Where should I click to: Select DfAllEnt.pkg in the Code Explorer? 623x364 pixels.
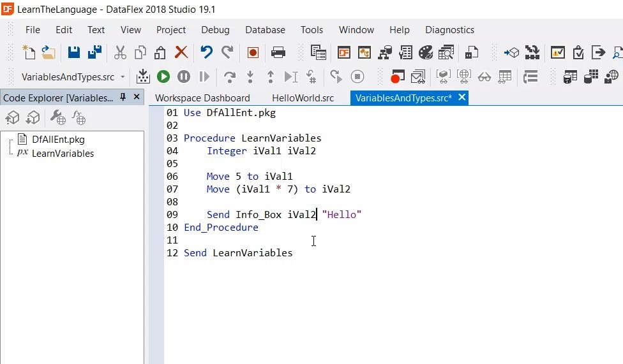click(58, 140)
